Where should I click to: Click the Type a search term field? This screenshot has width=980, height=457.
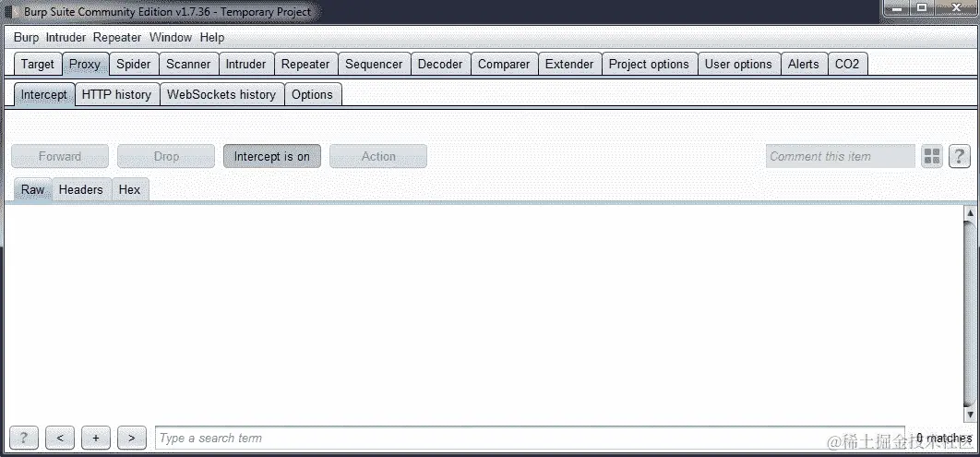[x=530, y=438]
